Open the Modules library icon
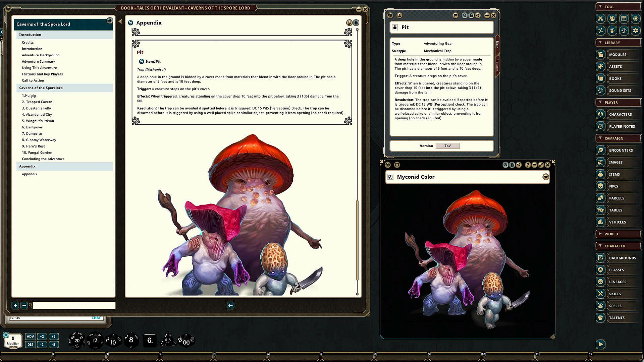This screenshot has height=362, width=644. click(x=600, y=55)
